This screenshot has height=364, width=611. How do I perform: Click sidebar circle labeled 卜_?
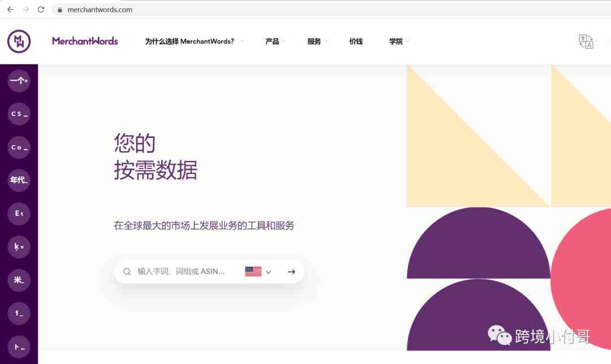19,347
